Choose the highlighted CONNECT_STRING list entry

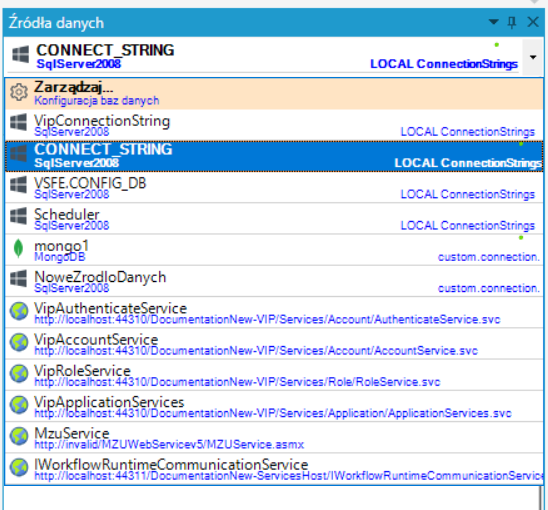tap(274, 156)
